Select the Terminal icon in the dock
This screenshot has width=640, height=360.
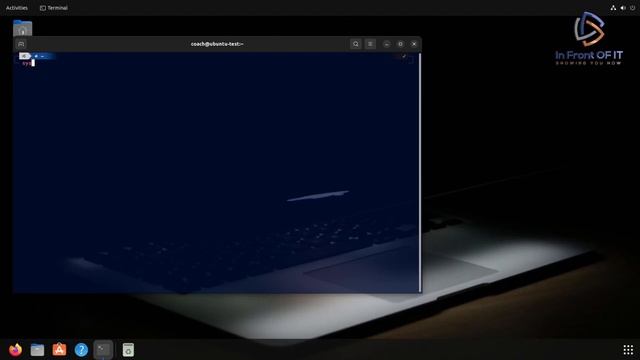point(103,350)
